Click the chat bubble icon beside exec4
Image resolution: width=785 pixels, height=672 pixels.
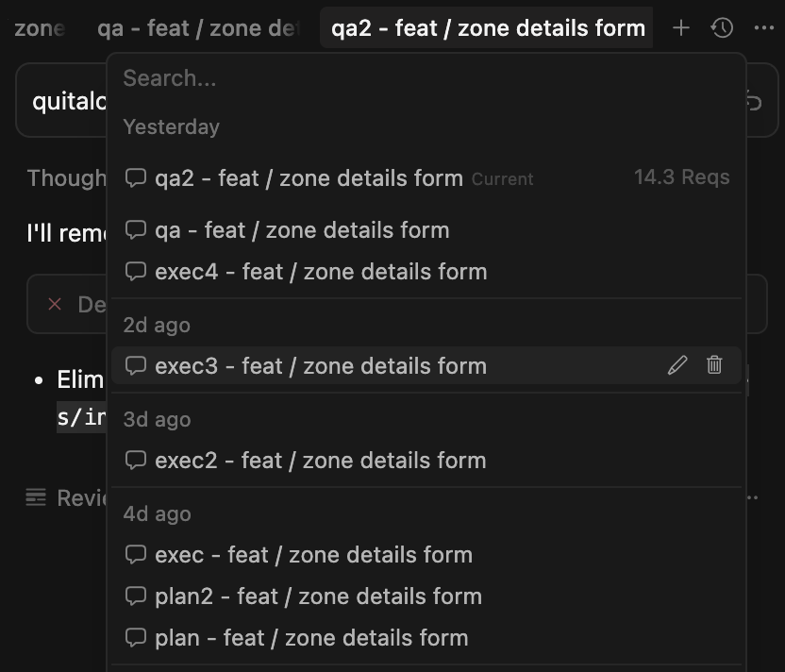pos(136,272)
